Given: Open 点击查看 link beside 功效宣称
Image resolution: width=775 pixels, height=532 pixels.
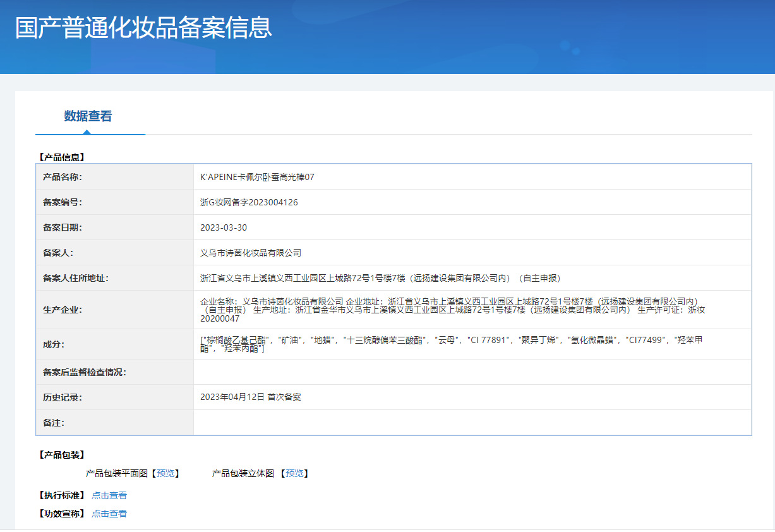Looking at the screenshot, I should pos(109,514).
